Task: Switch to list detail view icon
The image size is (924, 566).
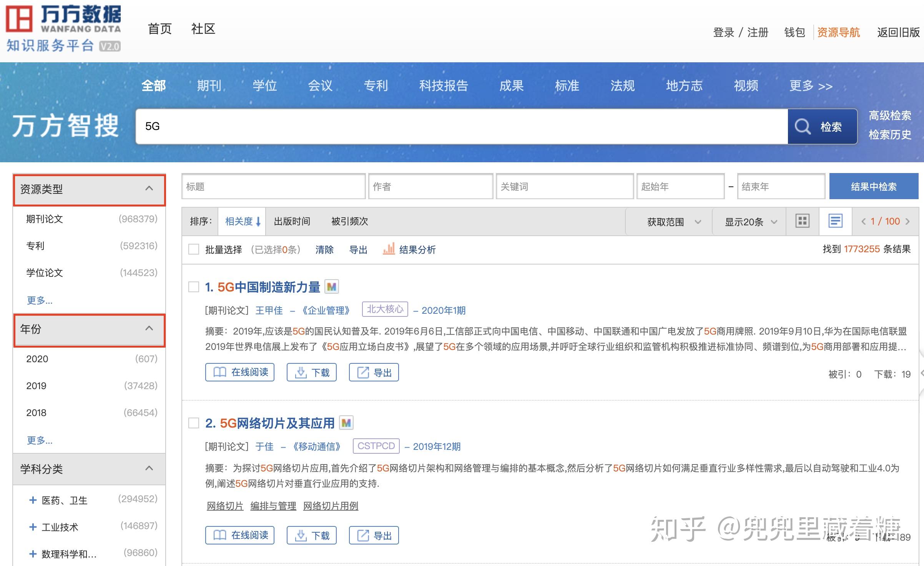Action: point(835,221)
